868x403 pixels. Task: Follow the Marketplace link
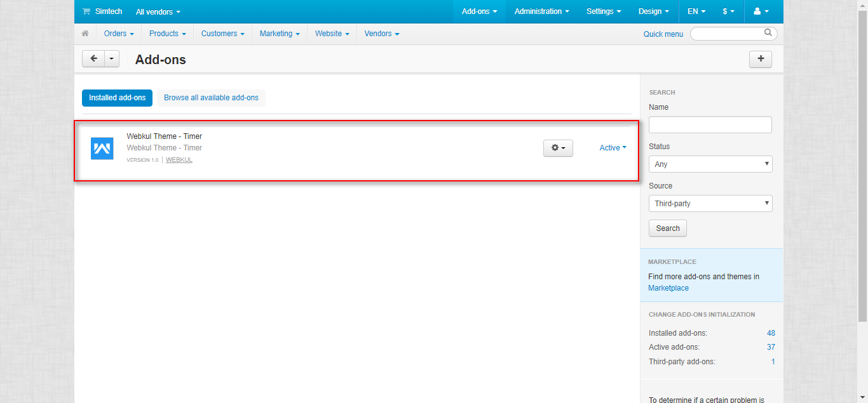click(668, 288)
